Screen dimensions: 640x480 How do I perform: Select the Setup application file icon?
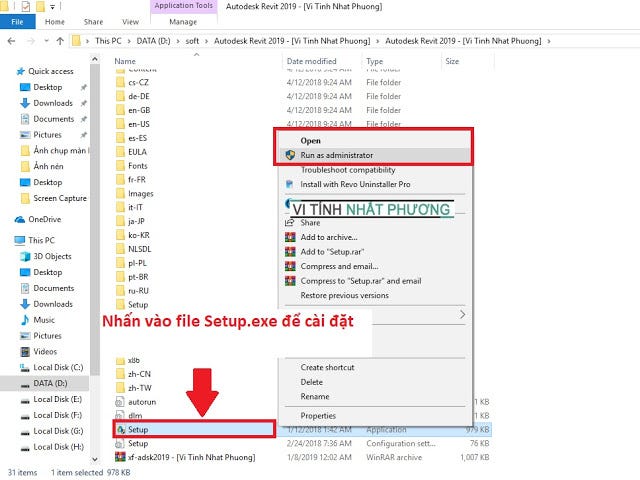coord(120,429)
